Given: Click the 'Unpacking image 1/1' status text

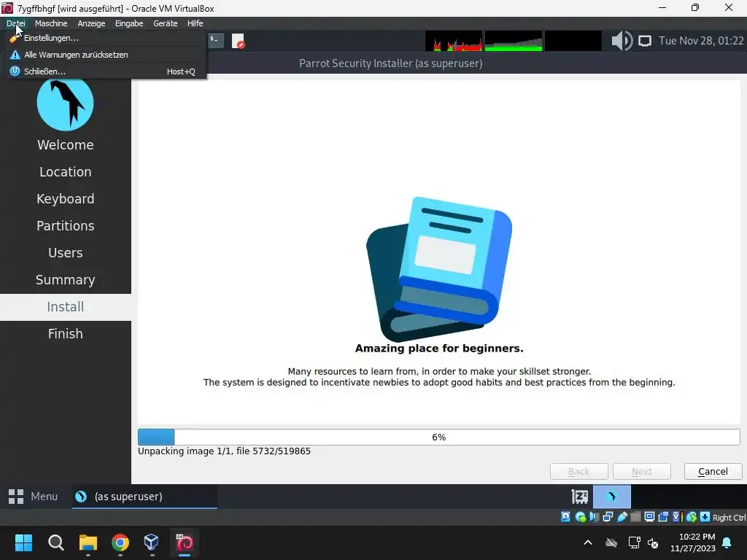Looking at the screenshot, I should [x=224, y=451].
